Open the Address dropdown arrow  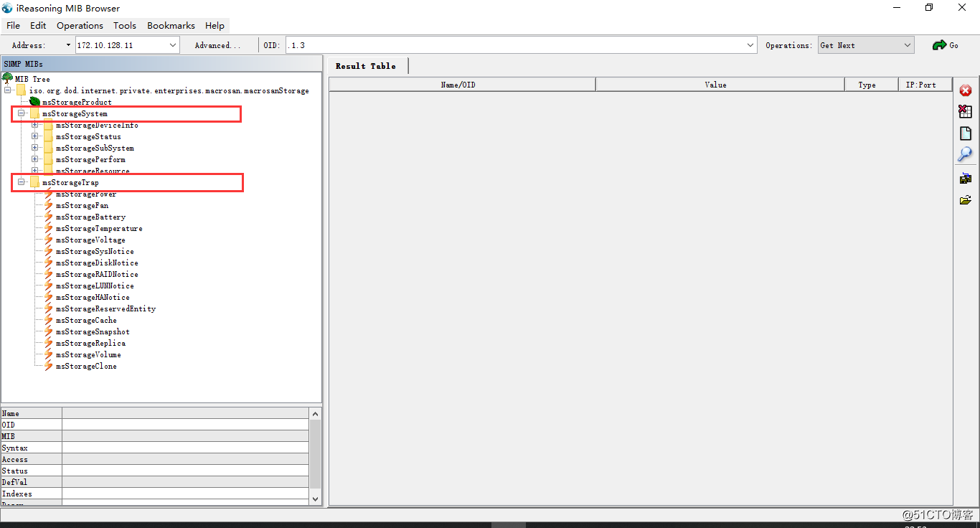click(173, 45)
